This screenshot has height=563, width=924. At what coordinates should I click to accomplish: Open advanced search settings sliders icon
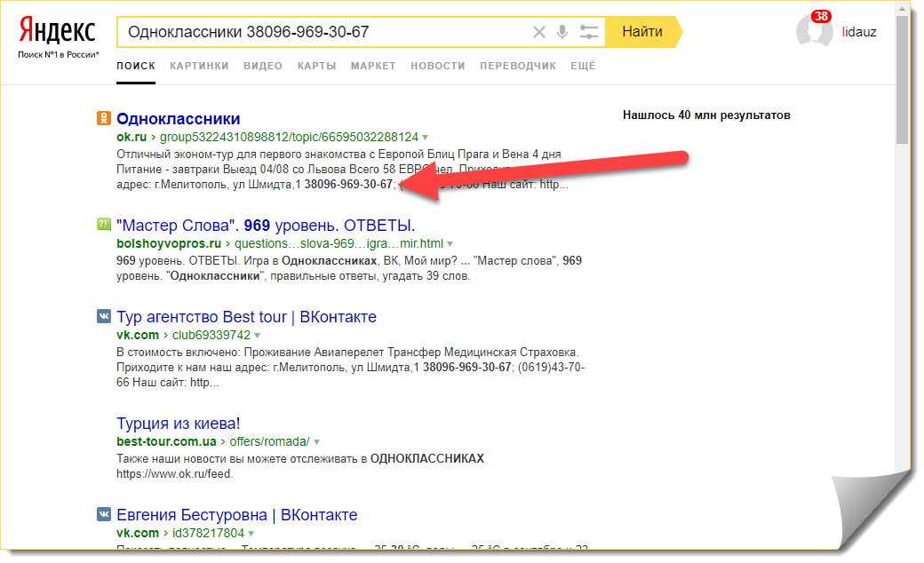[x=588, y=32]
